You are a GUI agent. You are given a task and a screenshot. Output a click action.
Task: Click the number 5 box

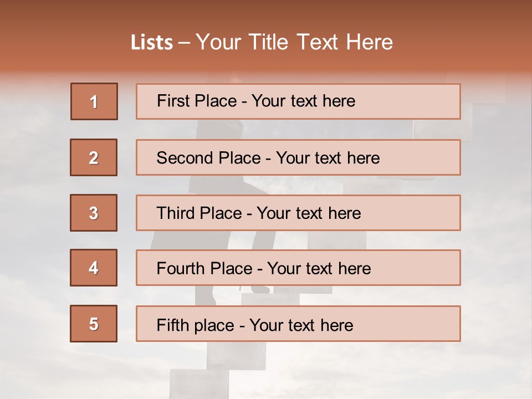tap(94, 324)
